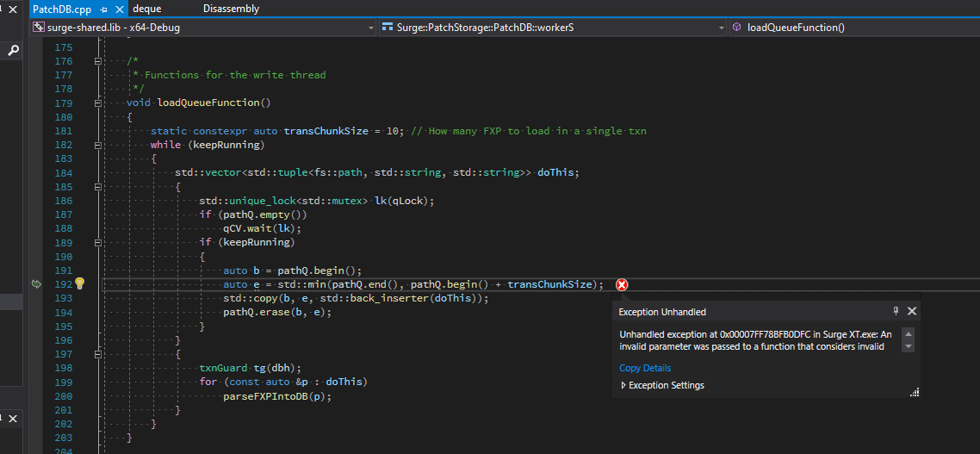Collapse the if block at line 189

click(x=96, y=242)
